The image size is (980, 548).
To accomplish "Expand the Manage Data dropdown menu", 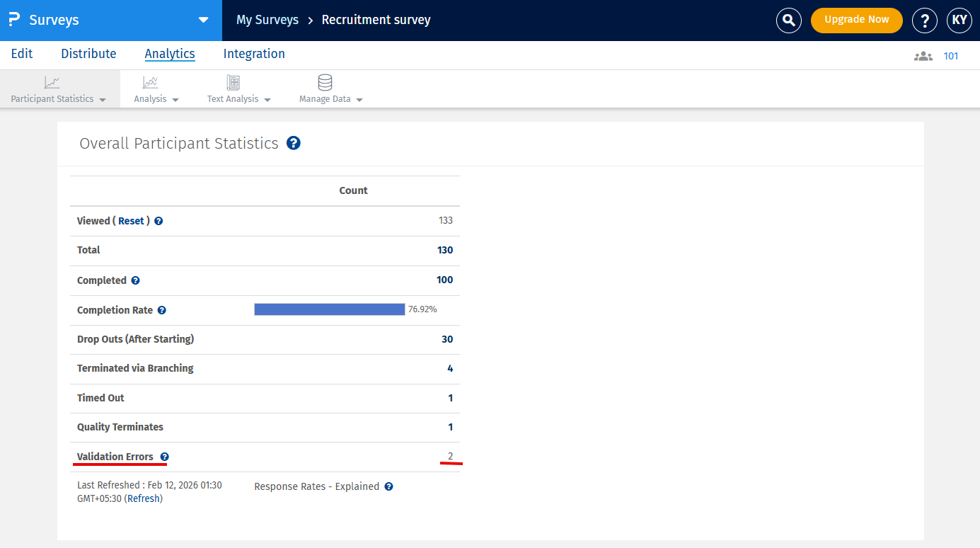I will coord(359,99).
